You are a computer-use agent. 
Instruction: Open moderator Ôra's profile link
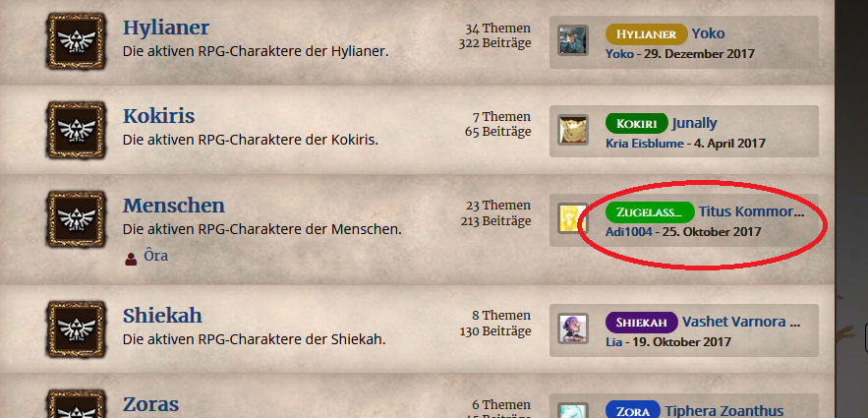coord(155,257)
